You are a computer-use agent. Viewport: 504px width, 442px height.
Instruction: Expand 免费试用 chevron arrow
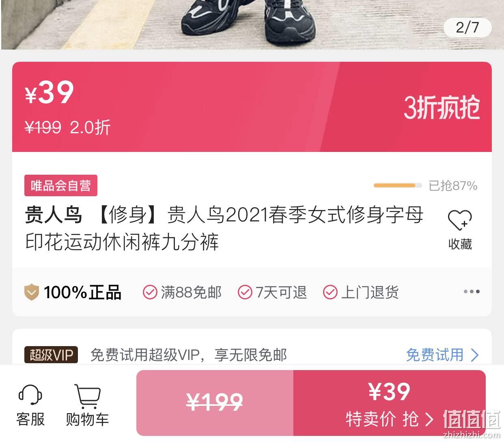(474, 355)
